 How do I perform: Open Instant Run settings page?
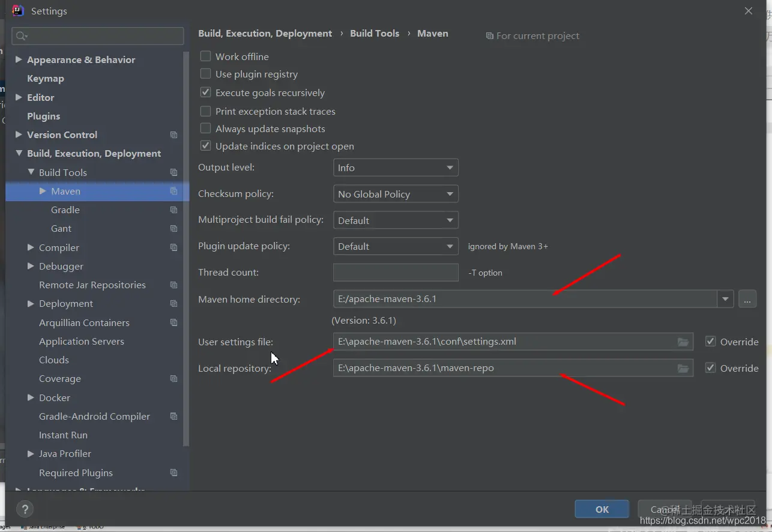point(63,435)
